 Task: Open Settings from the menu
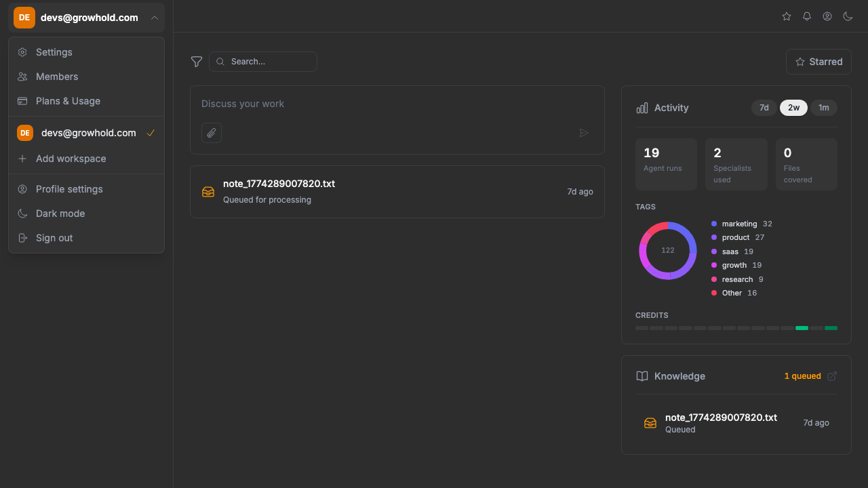pos(54,52)
